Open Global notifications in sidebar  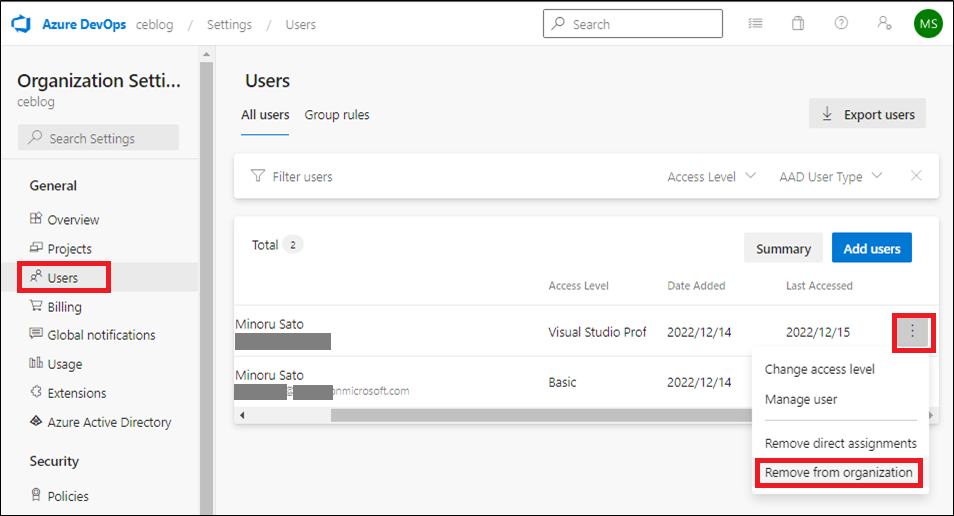click(101, 335)
